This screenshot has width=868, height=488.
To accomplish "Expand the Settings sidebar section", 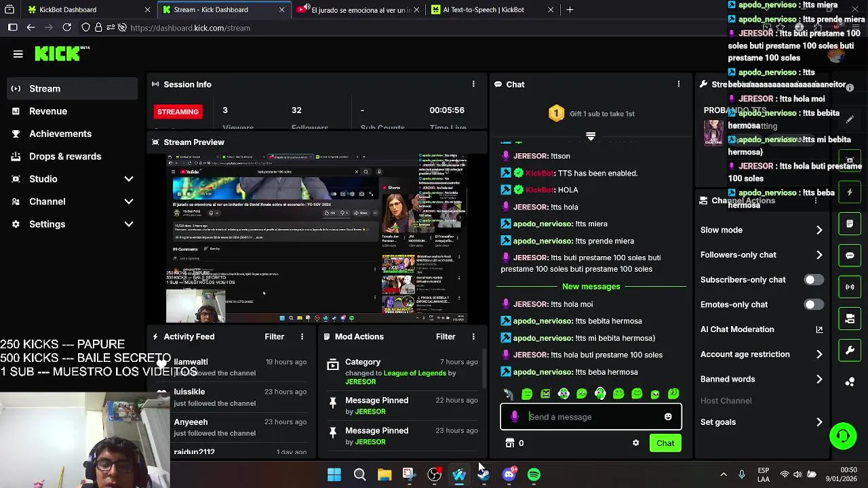I will point(129,224).
